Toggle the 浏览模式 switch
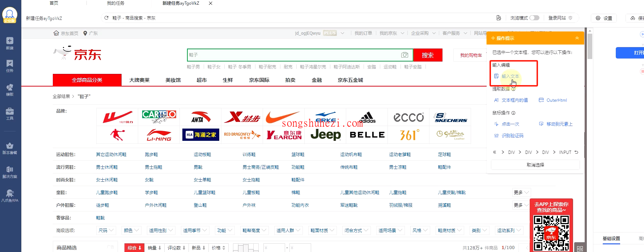The height and width of the screenshot is (252, 644). pos(534,18)
